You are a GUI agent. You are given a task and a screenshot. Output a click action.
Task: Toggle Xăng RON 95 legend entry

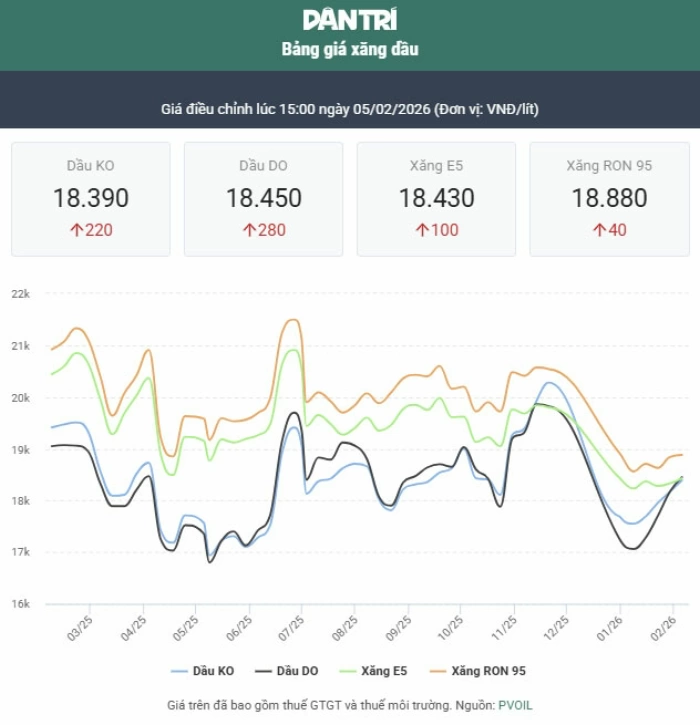click(x=476, y=671)
